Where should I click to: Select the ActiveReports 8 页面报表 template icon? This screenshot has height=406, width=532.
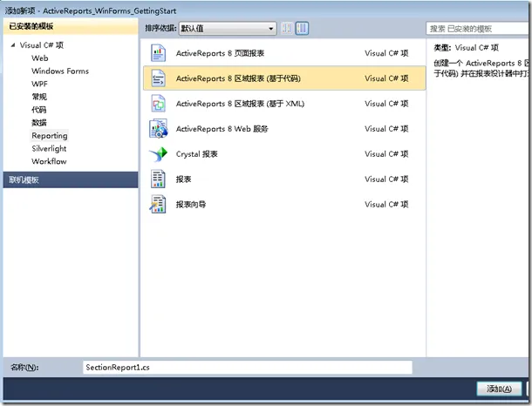[158, 53]
